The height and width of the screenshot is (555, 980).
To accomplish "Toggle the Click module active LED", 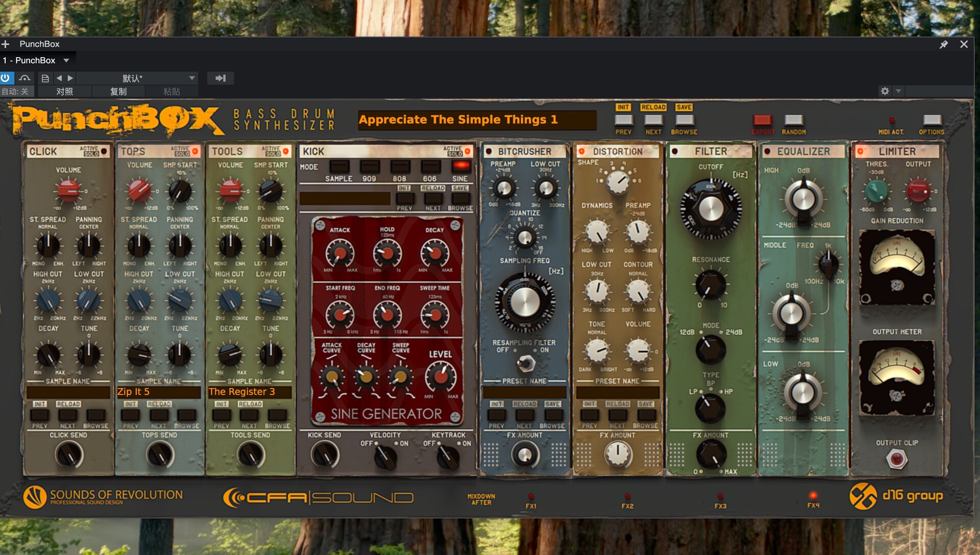I will click(x=104, y=151).
